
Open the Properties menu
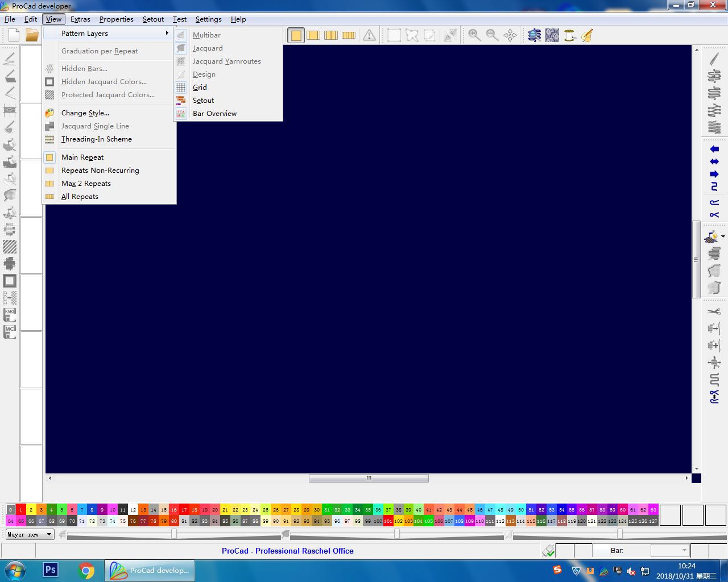click(x=116, y=19)
